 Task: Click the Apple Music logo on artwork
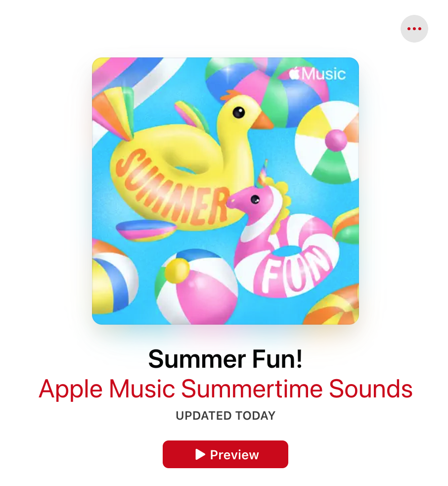pos(317,74)
